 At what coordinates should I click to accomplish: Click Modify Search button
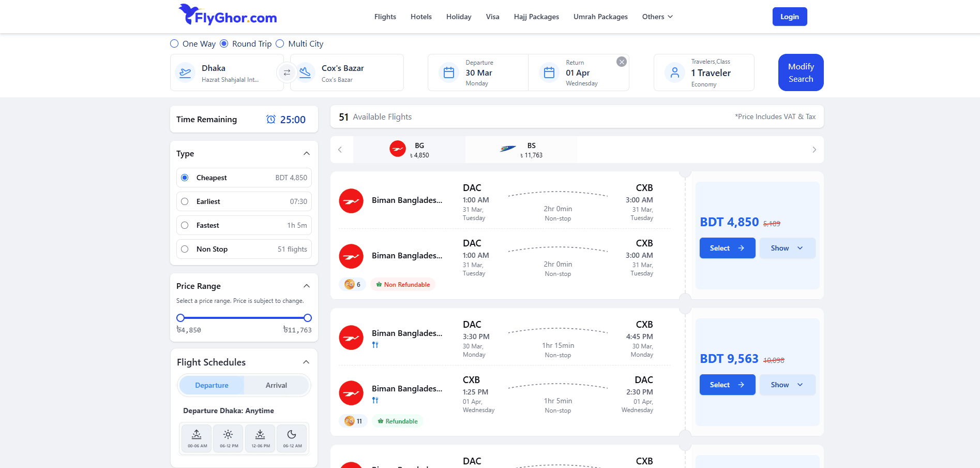[x=801, y=72]
